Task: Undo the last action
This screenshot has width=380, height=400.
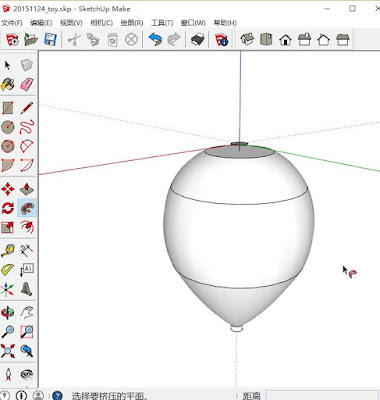Action: click(155, 40)
